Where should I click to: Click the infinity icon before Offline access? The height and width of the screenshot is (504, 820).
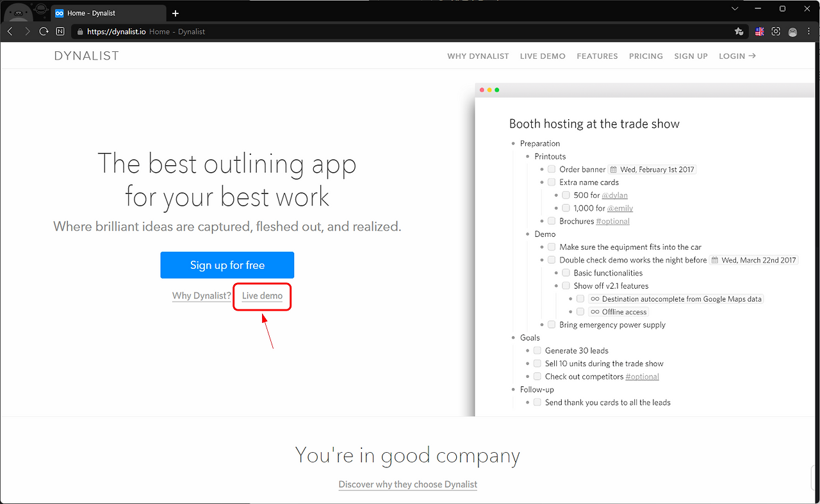coord(595,312)
